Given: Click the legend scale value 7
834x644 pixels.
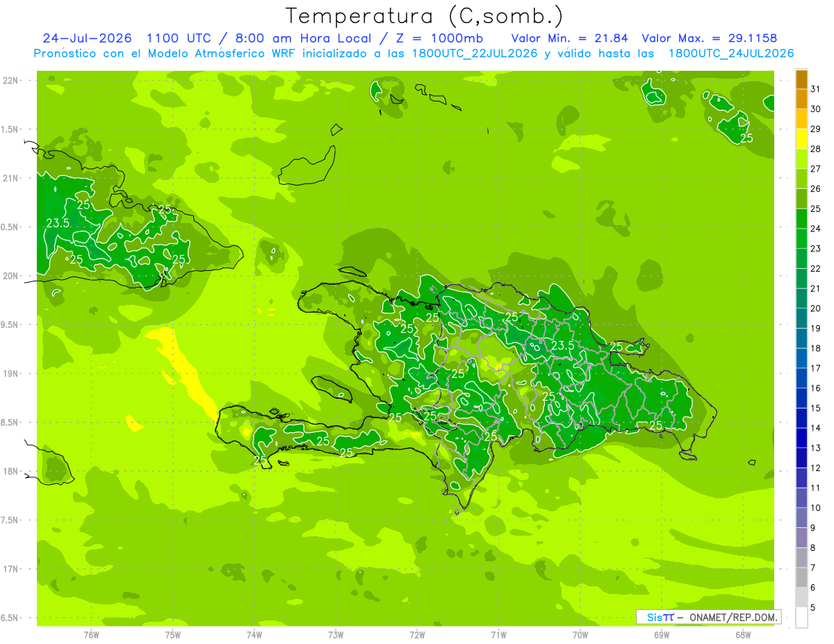Looking at the screenshot, I should pyautogui.click(x=813, y=568).
